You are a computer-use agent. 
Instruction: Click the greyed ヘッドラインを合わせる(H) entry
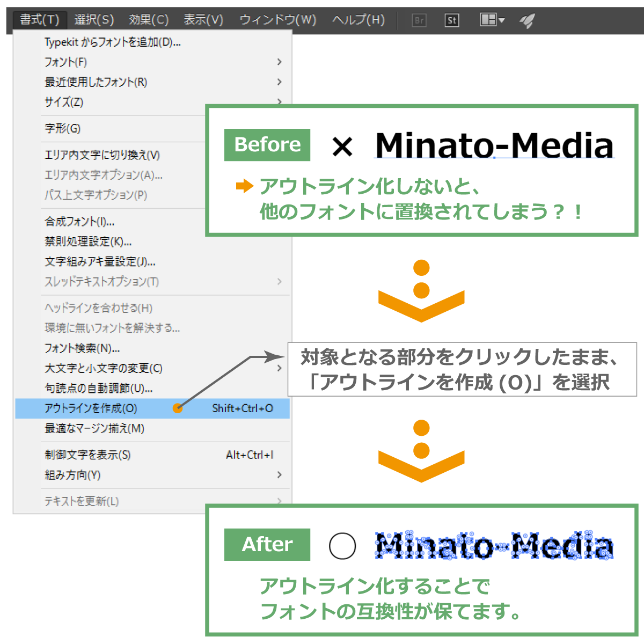152,308
